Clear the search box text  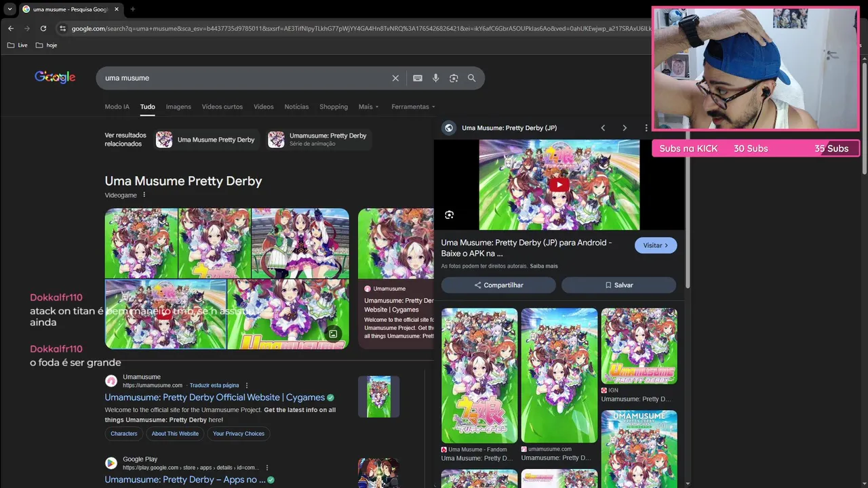click(395, 78)
